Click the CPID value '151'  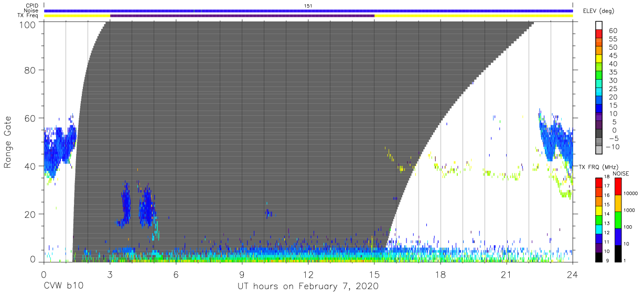point(308,6)
